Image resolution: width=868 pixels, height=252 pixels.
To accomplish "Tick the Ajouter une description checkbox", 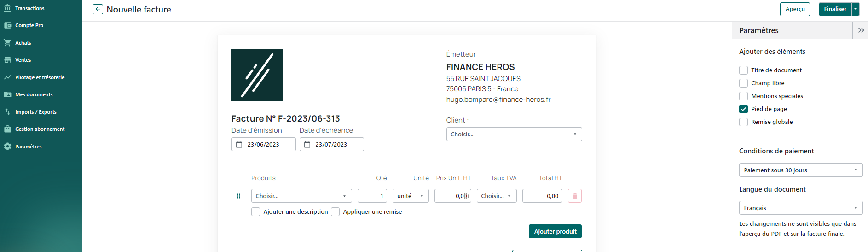I will click(255, 212).
